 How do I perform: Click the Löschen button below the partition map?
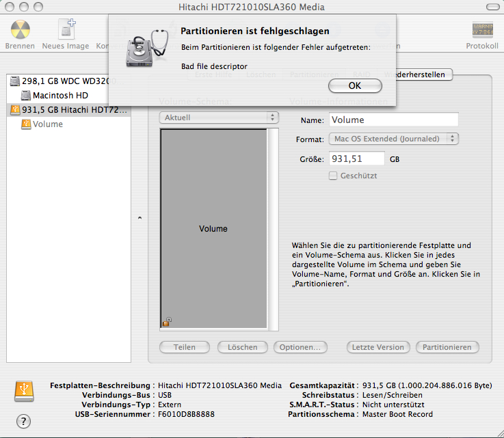[243, 347]
